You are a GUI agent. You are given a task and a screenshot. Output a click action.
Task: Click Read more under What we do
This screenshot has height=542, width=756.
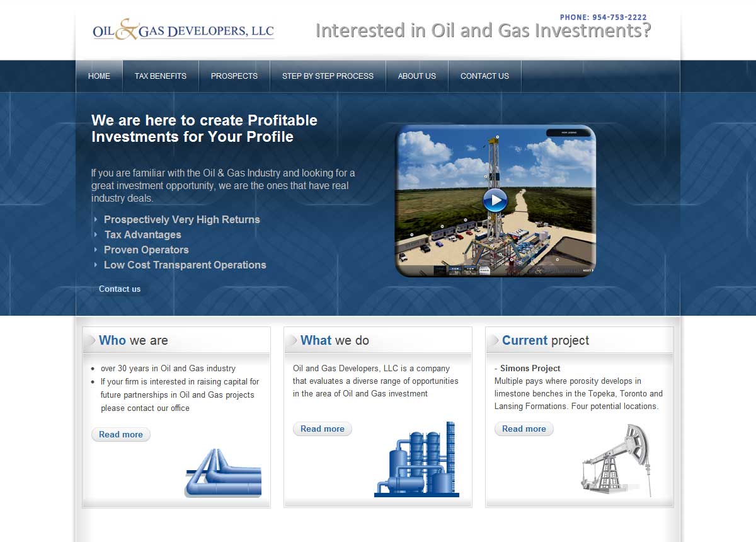pyautogui.click(x=323, y=429)
